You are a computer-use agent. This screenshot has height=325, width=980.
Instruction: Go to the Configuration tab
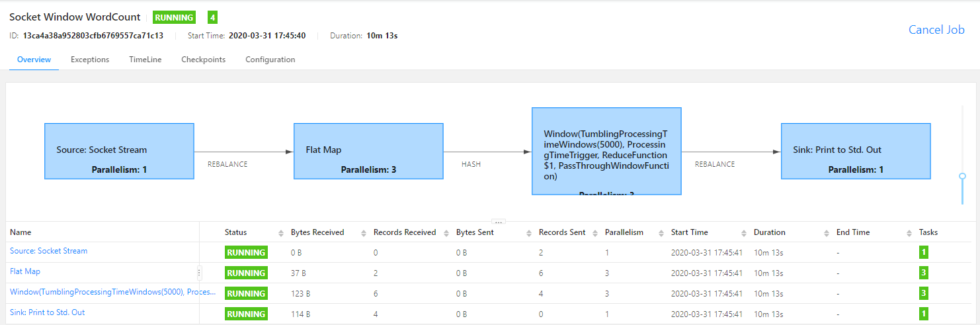click(270, 60)
